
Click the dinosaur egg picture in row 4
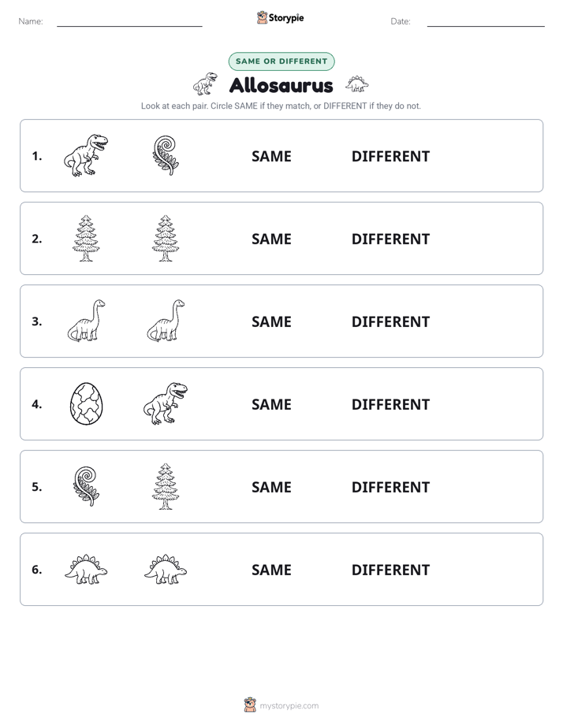point(86,404)
